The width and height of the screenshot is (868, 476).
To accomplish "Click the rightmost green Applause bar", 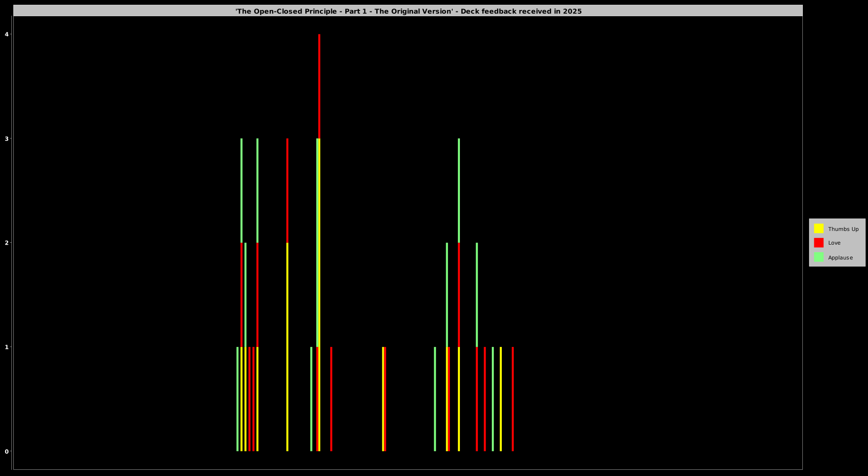I will click(x=492, y=399).
